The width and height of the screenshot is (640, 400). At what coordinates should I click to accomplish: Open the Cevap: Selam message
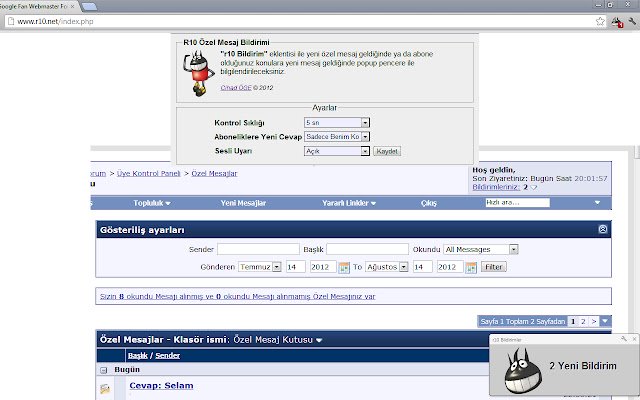161,386
